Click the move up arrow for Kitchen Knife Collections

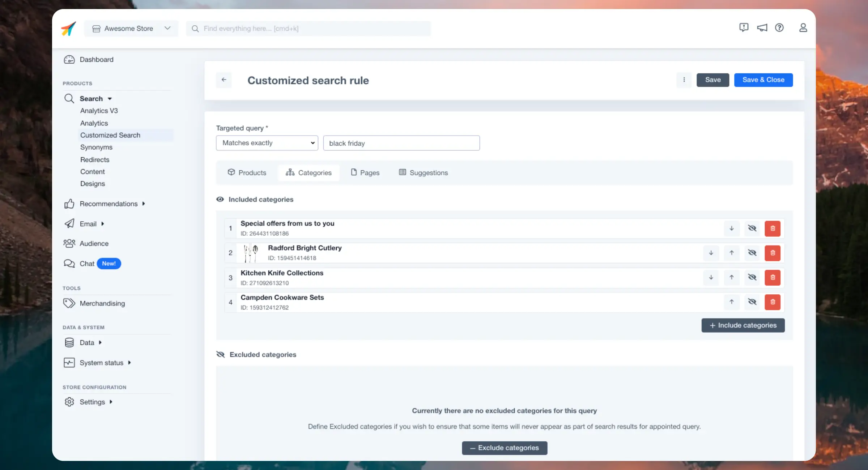tap(731, 277)
